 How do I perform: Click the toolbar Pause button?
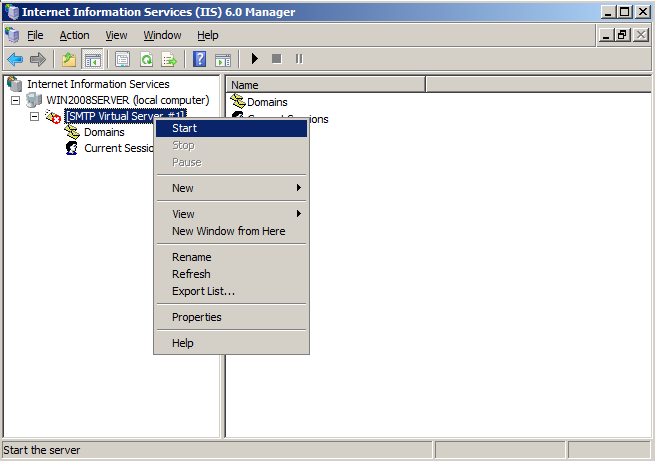click(299, 59)
